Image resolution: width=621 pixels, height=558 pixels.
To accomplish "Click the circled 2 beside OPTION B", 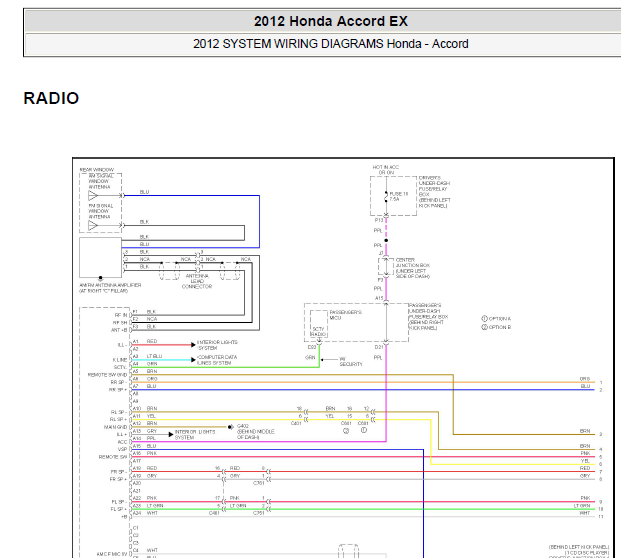I will point(484,327).
